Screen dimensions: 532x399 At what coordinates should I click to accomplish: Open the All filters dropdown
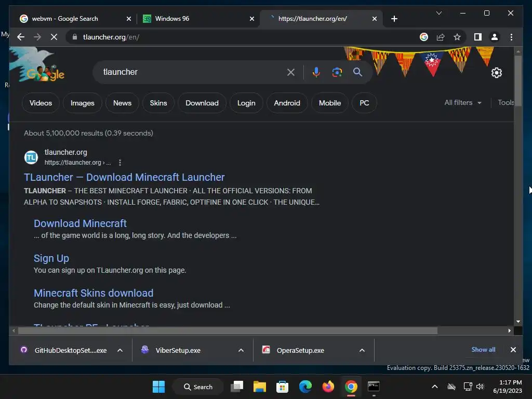pyautogui.click(x=463, y=102)
